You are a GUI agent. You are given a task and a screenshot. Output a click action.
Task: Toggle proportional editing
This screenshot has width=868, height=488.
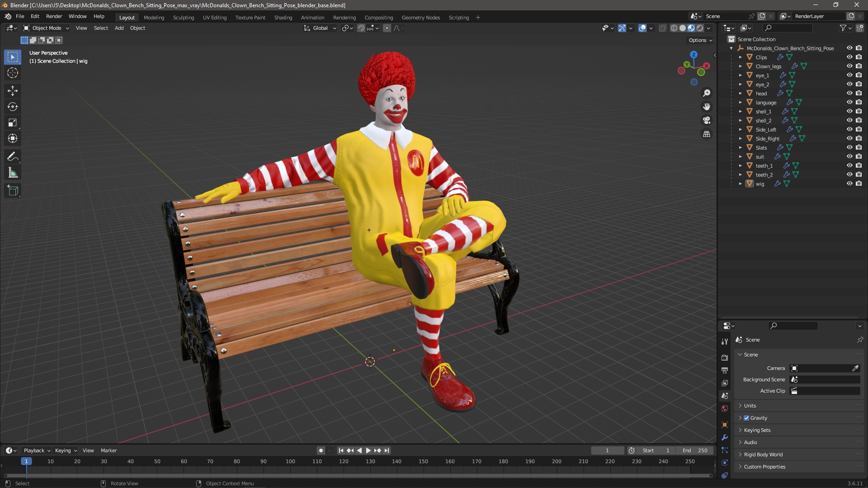387,28
